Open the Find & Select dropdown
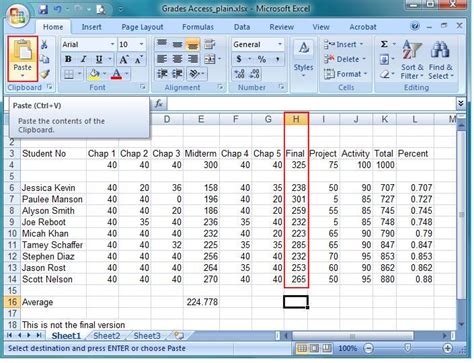Screen dimensions: 474x363 441,60
